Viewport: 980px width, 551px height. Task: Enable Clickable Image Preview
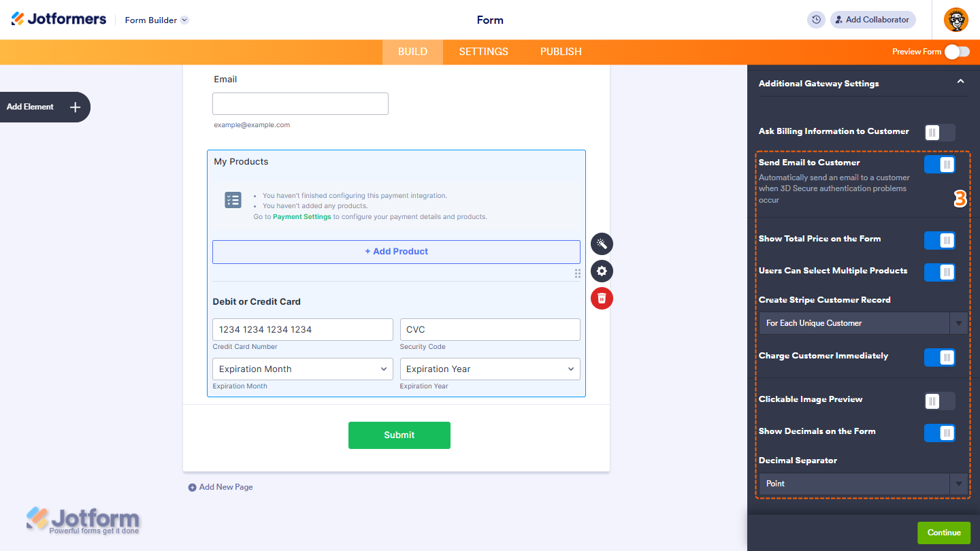pyautogui.click(x=940, y=401)
